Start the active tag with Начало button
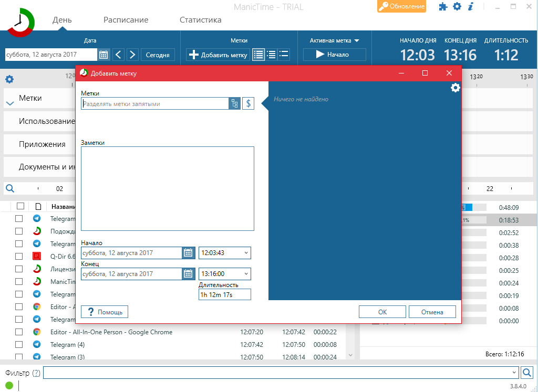 tap(335, 55)
